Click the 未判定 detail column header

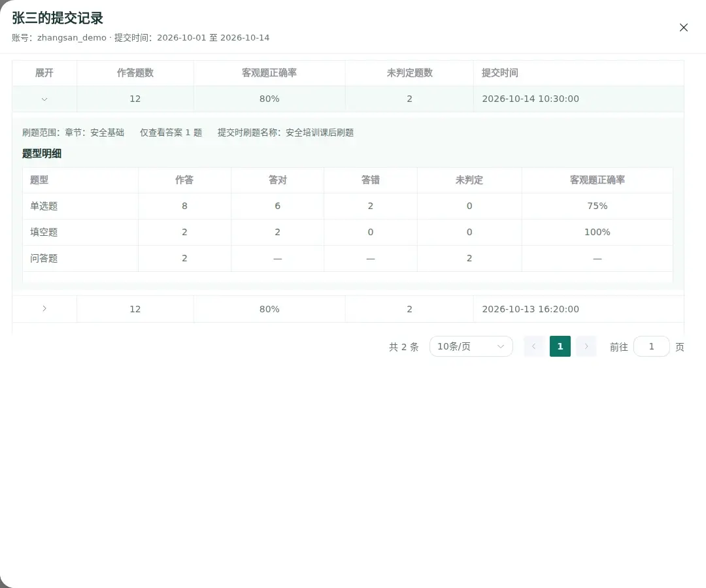pyautogui.click(x=469, y=180)
